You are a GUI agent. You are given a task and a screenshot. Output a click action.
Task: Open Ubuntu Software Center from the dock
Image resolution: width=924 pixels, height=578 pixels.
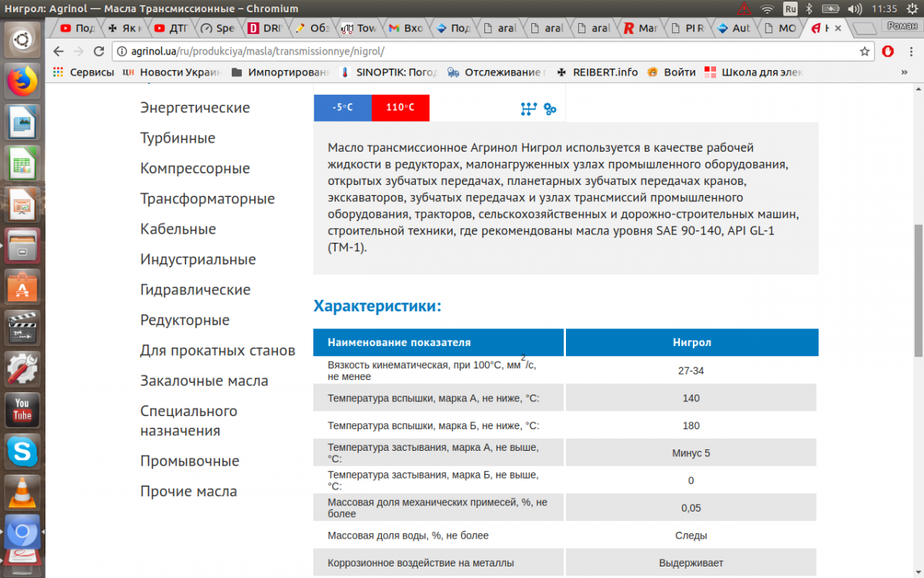click(22, 288)
